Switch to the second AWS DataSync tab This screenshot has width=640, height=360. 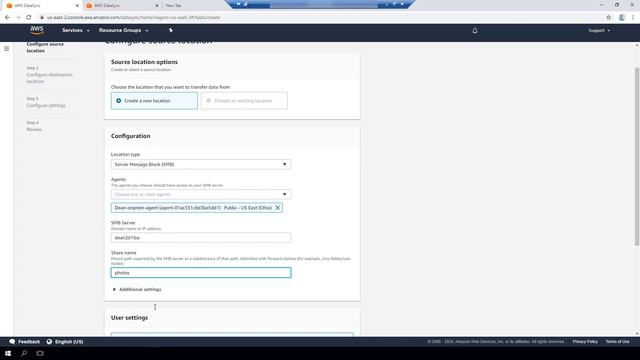click(121, 6)
